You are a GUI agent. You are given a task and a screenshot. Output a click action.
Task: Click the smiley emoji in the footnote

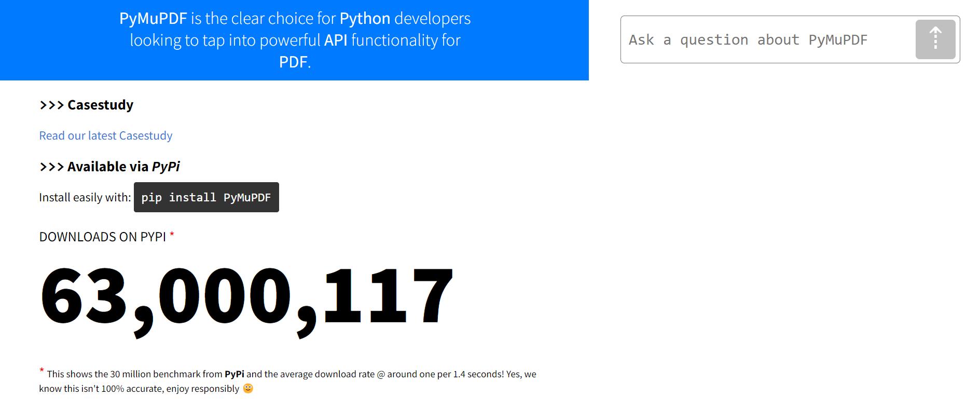(248, 388)
